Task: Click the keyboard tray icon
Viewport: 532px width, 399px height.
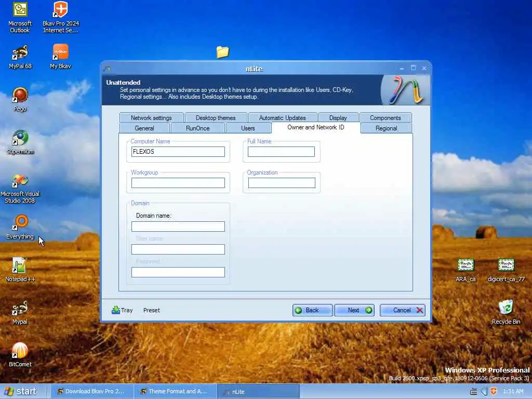Action: (474, 392)
